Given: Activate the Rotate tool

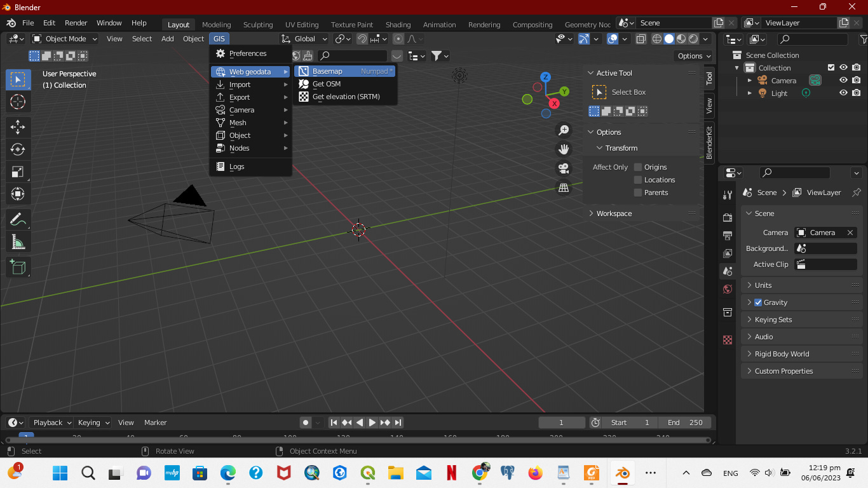Looking at the screenshot, I should pyautogui.click(x=18, y=150).
